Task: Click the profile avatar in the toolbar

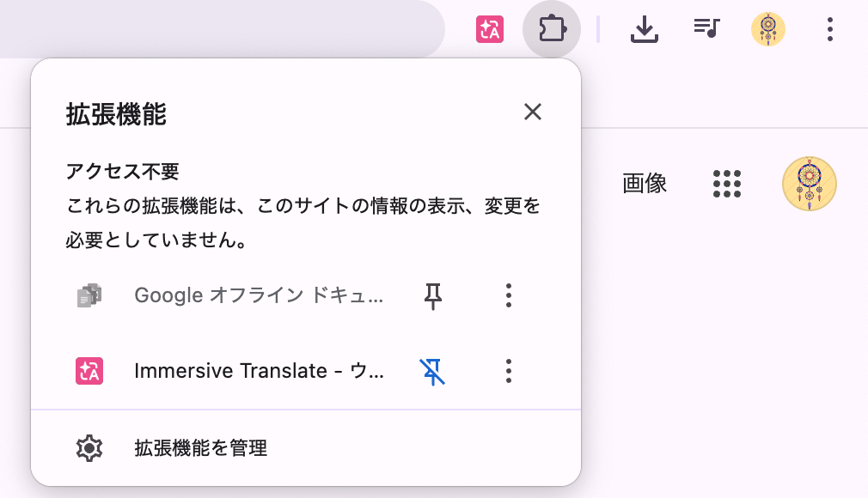Action: point(767,28)
